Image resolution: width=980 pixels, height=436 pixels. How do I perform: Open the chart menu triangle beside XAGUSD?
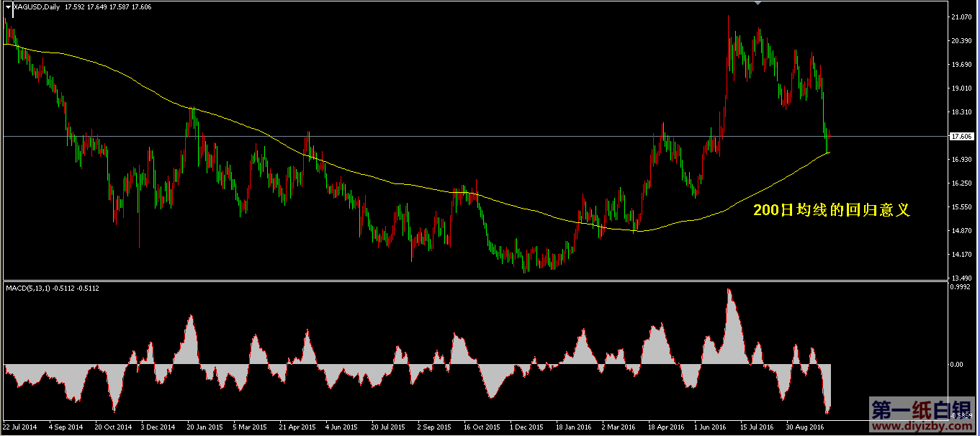click(8, 6)
